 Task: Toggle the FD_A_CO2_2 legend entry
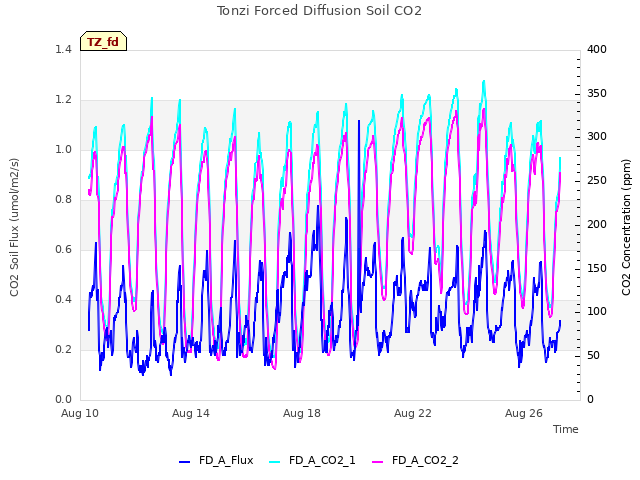click(x=416, y=460)
